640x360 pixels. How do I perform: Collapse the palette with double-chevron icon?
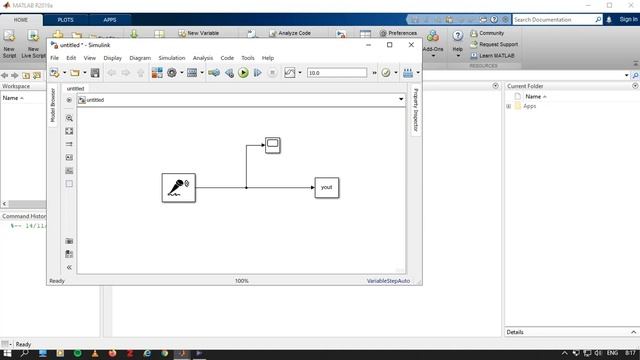coord(69,267)
